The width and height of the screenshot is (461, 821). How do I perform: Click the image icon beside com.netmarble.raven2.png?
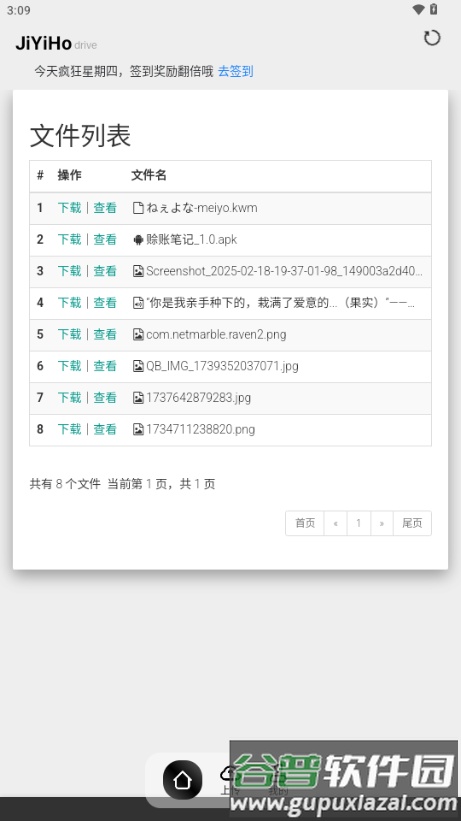pyautogui.click(x=138, y=334)
